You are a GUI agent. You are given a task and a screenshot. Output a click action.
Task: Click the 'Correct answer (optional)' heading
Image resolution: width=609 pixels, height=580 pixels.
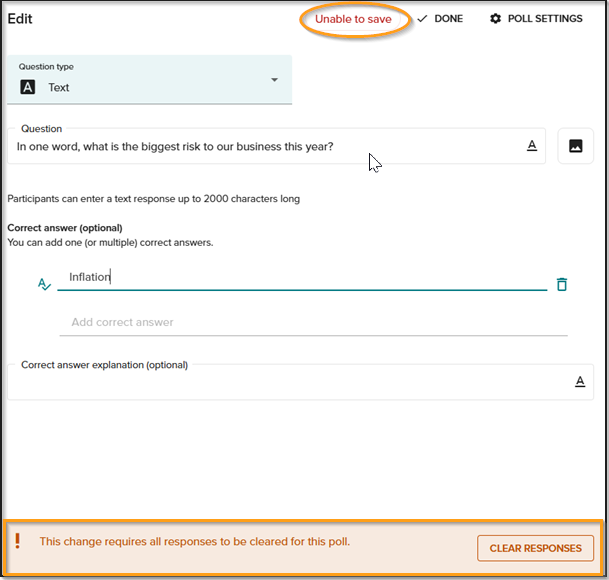click(65, 228)
